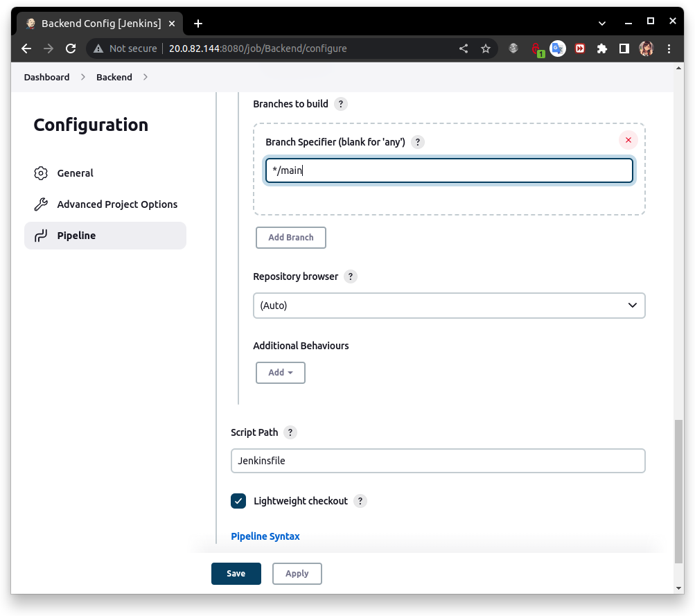Open the Repository browser (Auto) dropdown
This screenshot has height=616, width=695.
coord(449,305)
